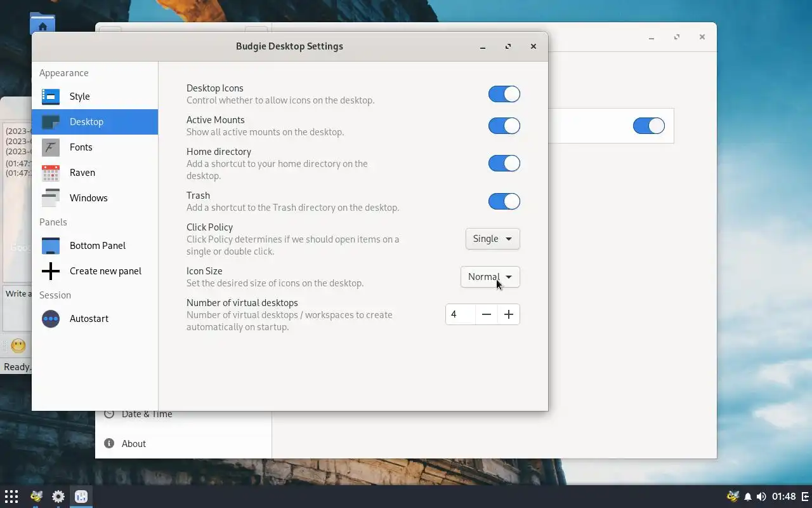812x508 pixels.
Task: Click the Budgie Desktop Settings title
Action: (x=289, y=46)
